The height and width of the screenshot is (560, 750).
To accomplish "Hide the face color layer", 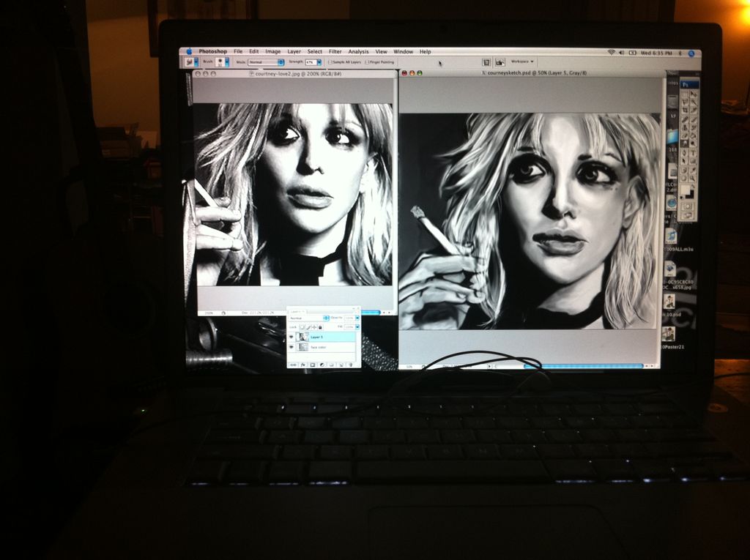I will pos(292,347).
